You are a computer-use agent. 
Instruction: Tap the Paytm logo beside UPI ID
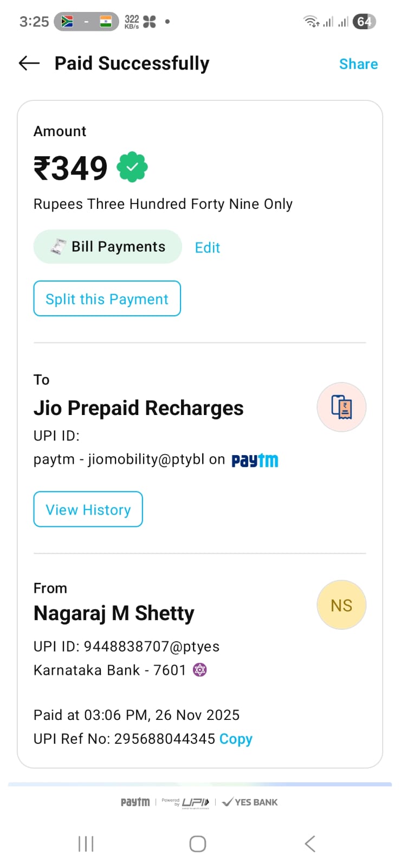click(x=255, y=461)
